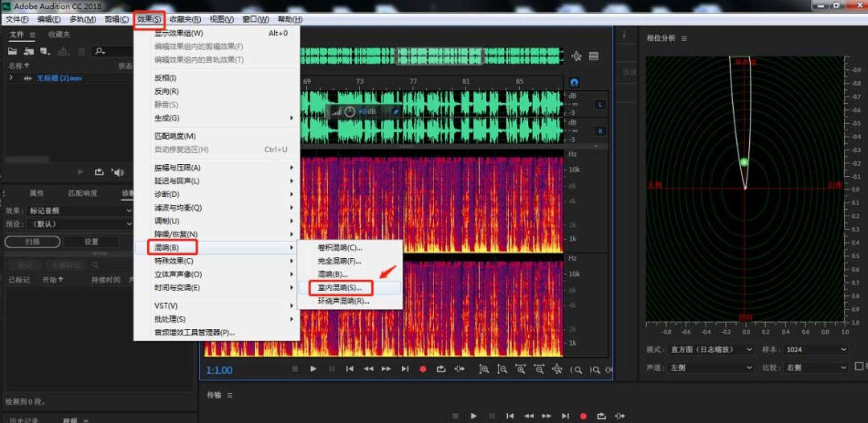
Task: Click the 1:1.00 timecode display
Action: tap(219, 370)
